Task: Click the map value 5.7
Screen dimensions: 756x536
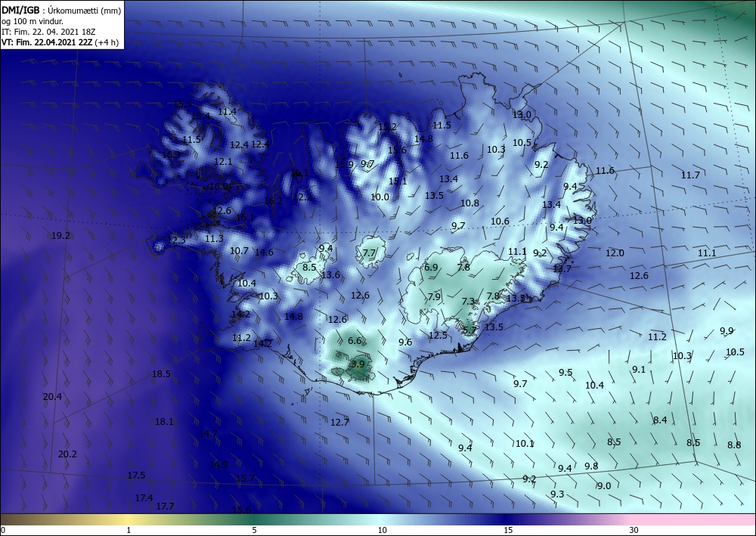Action: tap(469, 330)
